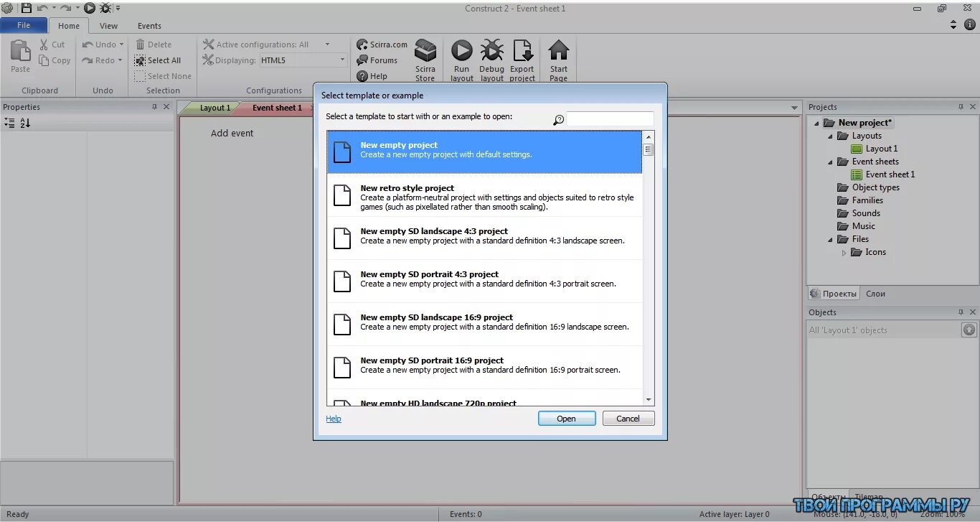Click Debug layout in the ribbon

coord(492,61)
